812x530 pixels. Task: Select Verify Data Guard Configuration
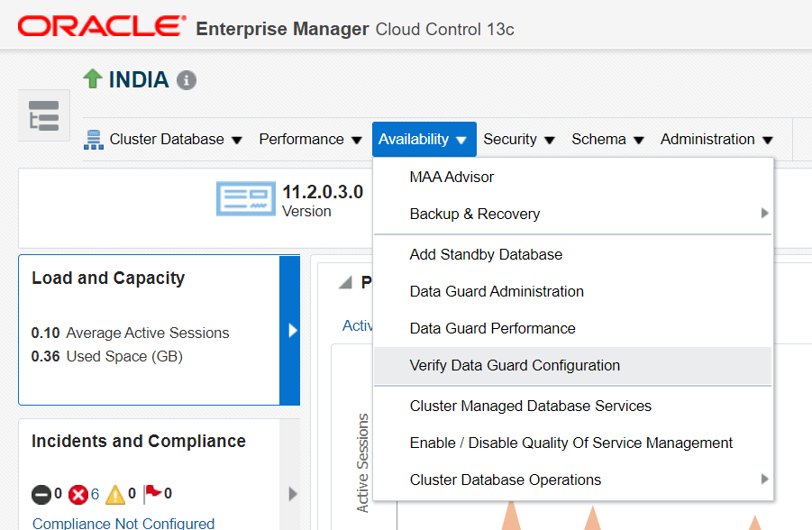click(515, 366)
